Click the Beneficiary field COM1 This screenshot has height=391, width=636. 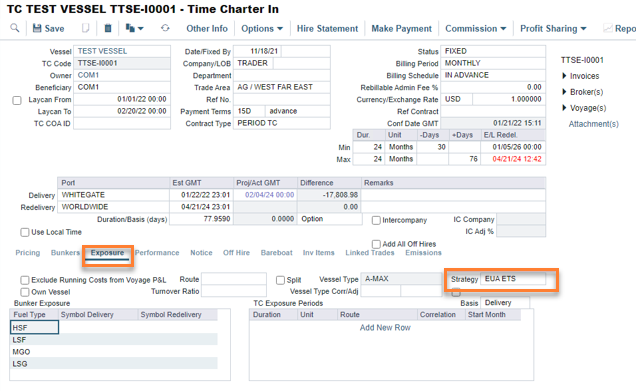(122, 87)
